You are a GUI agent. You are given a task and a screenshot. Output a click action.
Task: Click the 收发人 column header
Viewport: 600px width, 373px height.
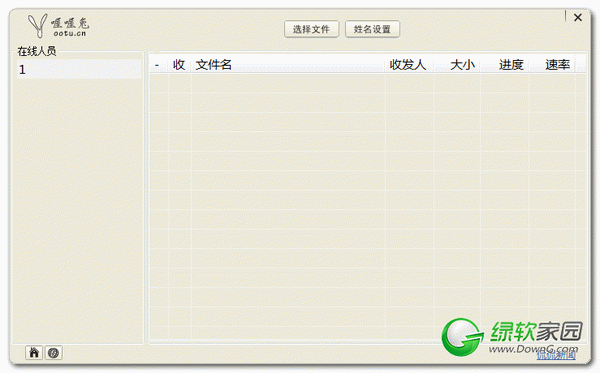(x=409, y=65)
